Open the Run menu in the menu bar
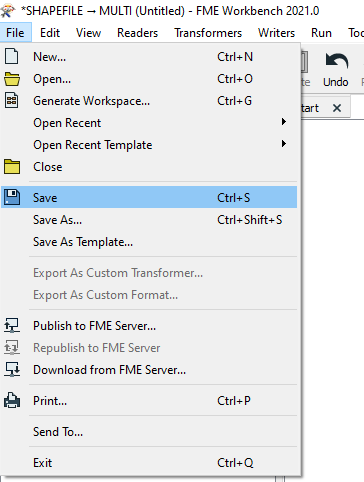Viewport: 364px width, 482px height. pyautogui.click(x=321, y=33)
